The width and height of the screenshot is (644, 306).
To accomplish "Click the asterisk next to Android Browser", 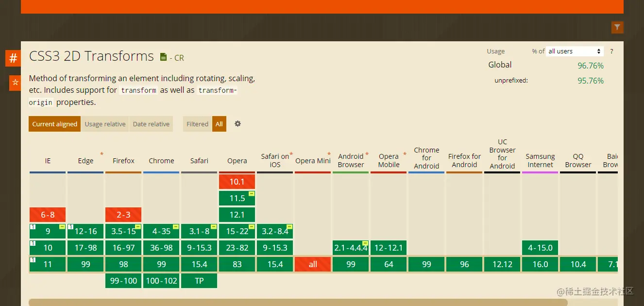I will click(367, 154).
